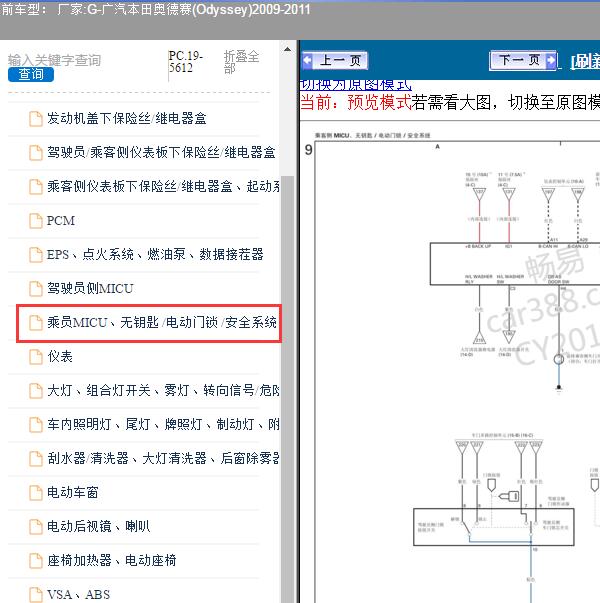Click document icon beside 驾驶员/乘客侧仪表板下保险丝/继电器盒
Screen dimensions: 600x603
click(x=36, y=153)
